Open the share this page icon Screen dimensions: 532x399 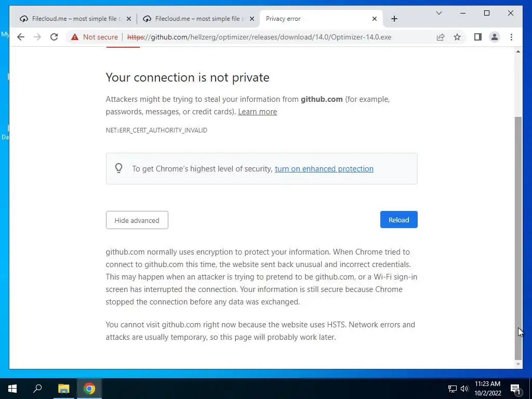[441, 37]
